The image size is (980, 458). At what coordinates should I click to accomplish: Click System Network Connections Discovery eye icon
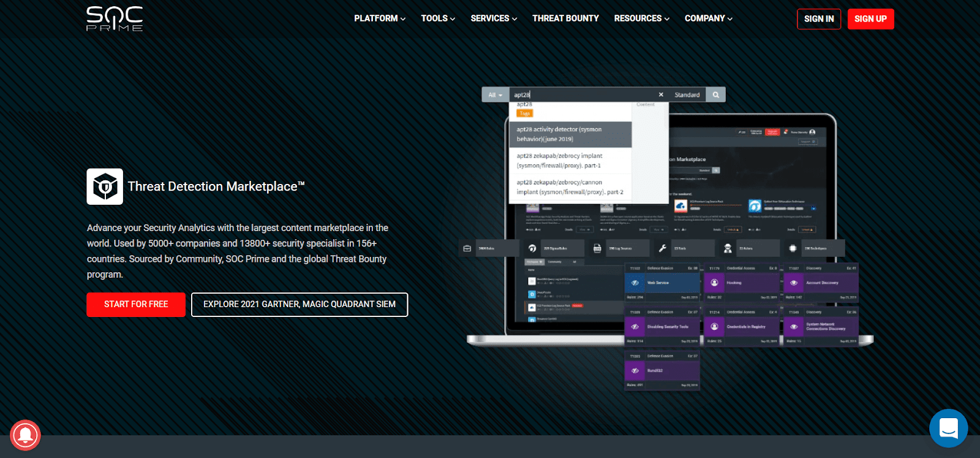[x=794, y=327]
